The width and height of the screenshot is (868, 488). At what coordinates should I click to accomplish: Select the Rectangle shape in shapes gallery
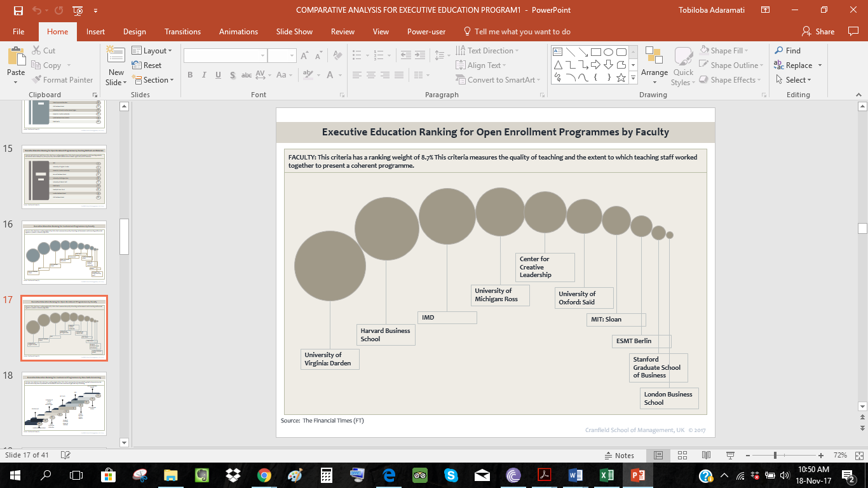[x=595, y=52]
